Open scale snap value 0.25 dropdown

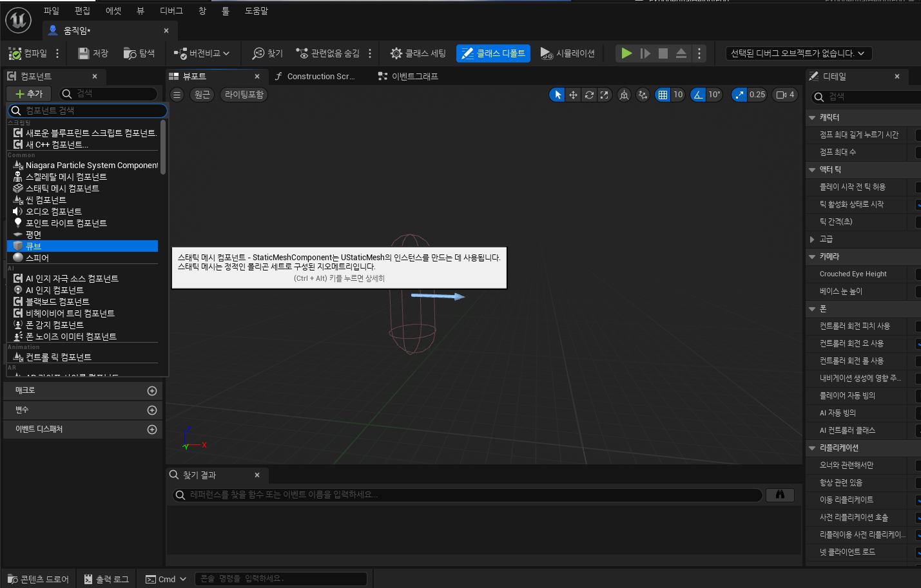coord(757,95)
